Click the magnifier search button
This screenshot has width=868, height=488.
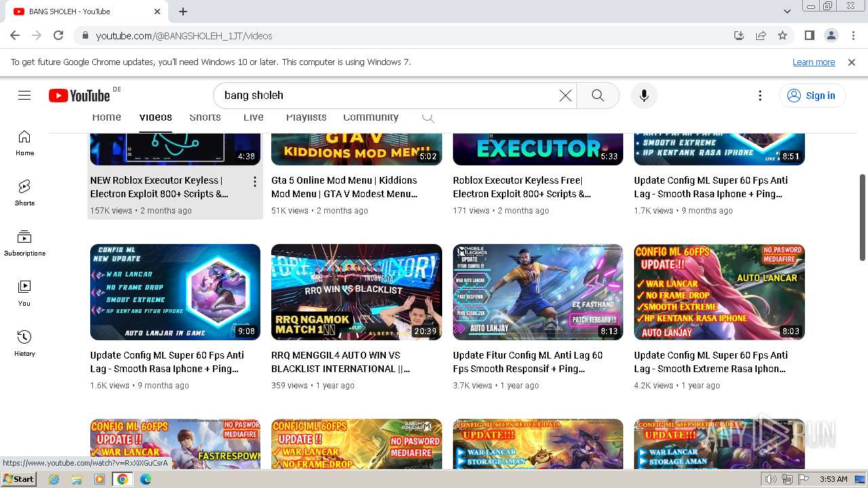597,96
